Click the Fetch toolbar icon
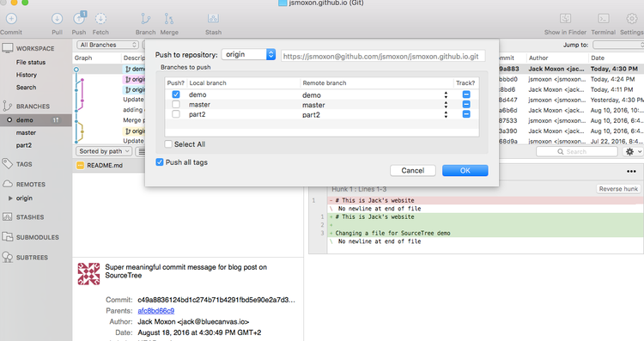This screenshot has height=341, width=644. (x=100, y=19)
